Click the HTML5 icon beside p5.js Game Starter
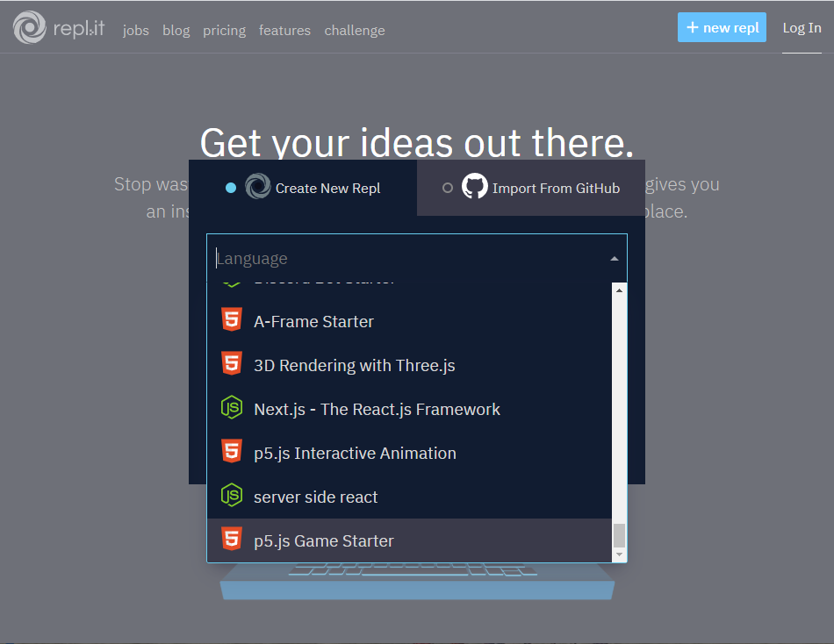The image size is (834, 644). pos(232,539)
